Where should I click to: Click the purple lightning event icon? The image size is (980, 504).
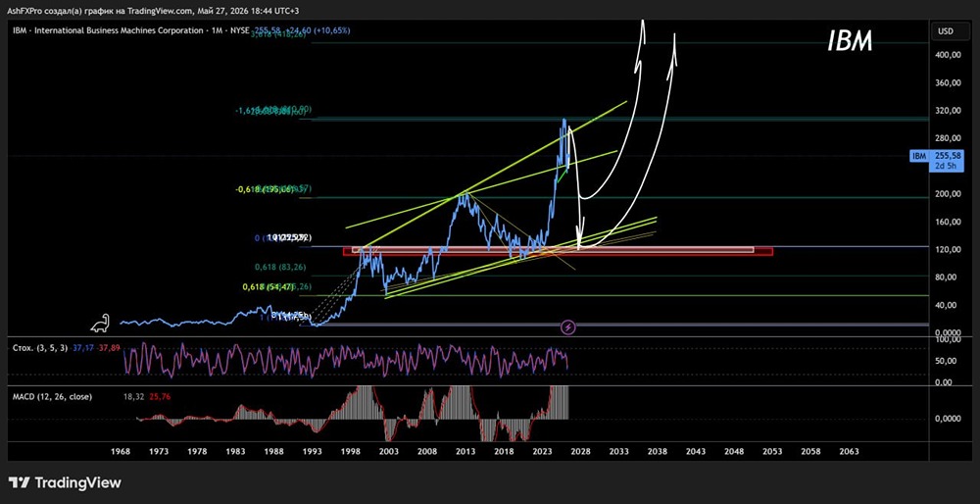point(569,327)
